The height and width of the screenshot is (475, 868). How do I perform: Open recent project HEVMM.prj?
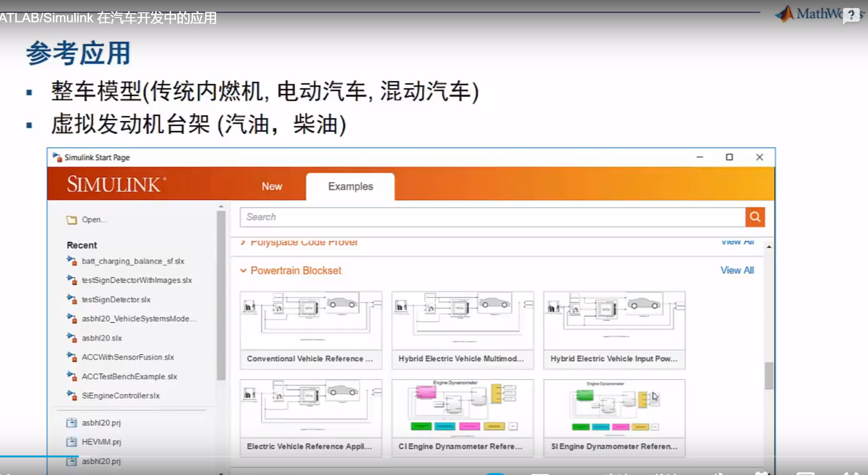click(101, 442)
